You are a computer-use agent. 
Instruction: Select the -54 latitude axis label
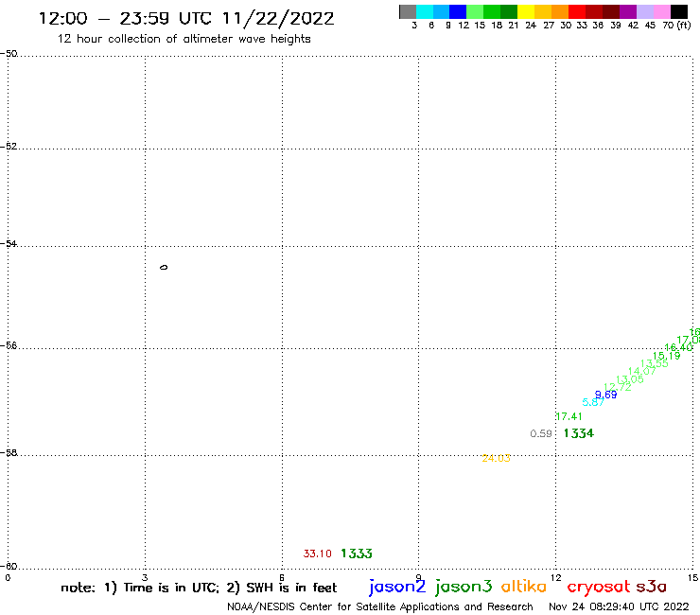(x=9, y=244)
